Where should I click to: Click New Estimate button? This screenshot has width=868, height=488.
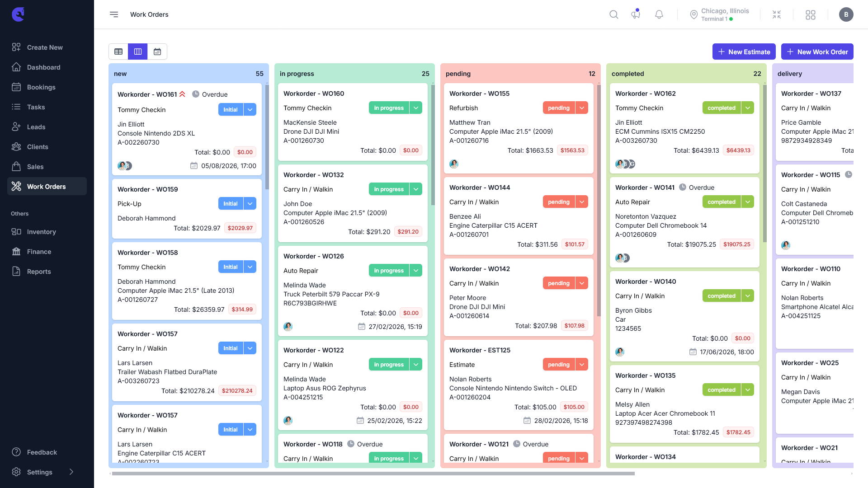click(x=744, y=52)
